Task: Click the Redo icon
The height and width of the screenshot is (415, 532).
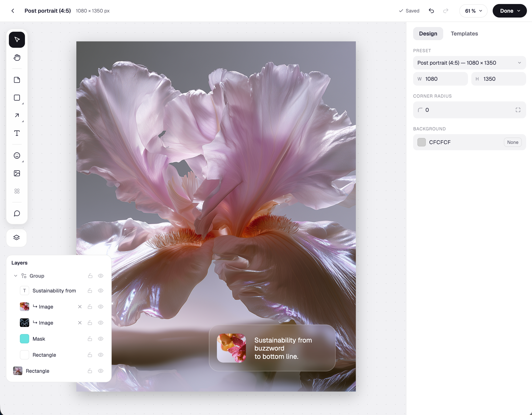Action: (446, 11)
